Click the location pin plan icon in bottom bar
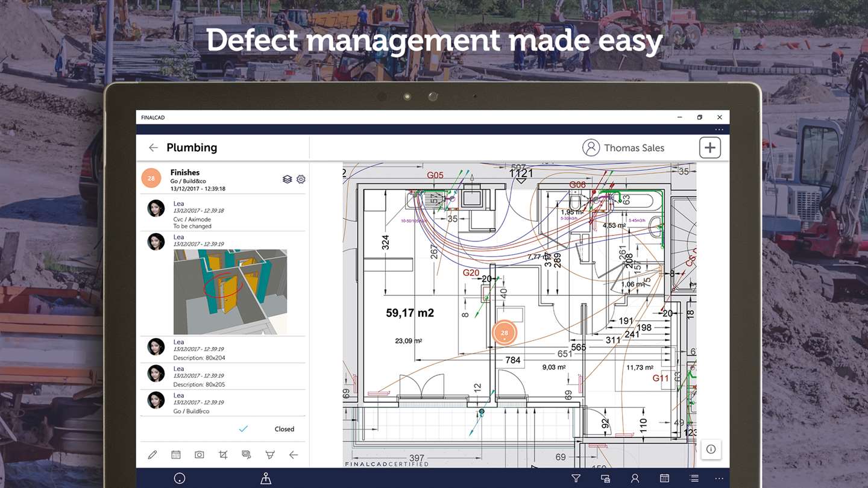 pyautogui.click(x=266, y=478)
